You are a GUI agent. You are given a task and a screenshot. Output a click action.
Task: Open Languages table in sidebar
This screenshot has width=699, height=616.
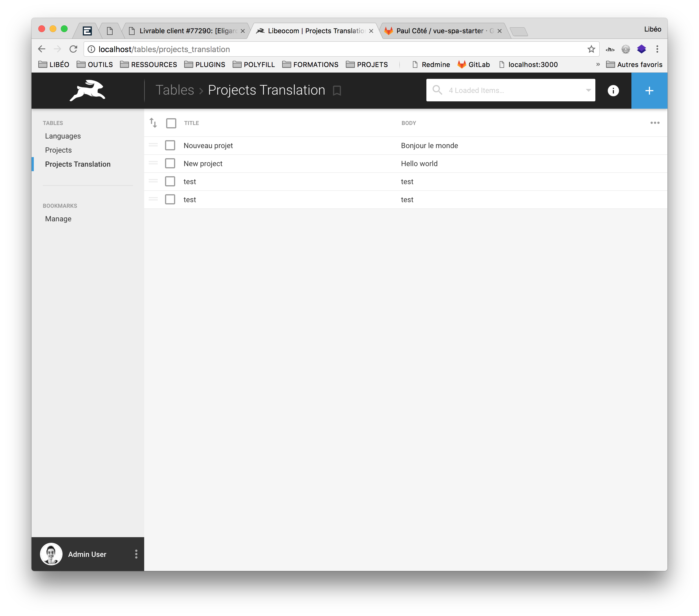63,136
